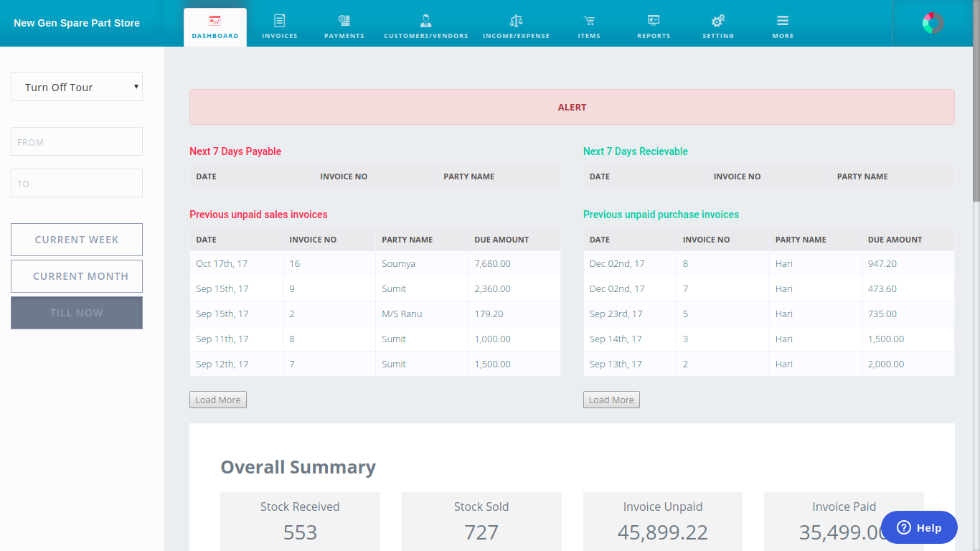Image resolution: width=980 pixels, height=551 pixels.
Task: Click the Stock Sold 727 card
Action: pyautogui.click(x=481, y=522)
